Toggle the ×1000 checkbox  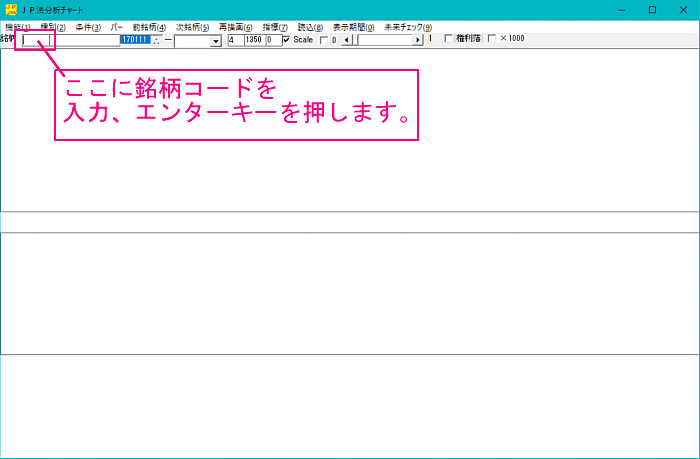coord(492,38)
